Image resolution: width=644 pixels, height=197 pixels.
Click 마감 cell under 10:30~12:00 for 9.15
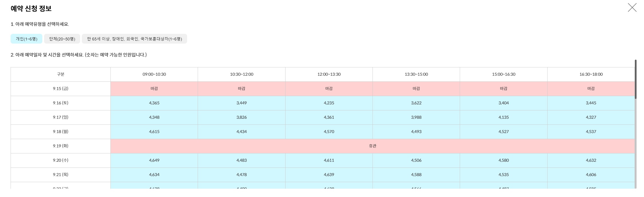pos(241,89)
